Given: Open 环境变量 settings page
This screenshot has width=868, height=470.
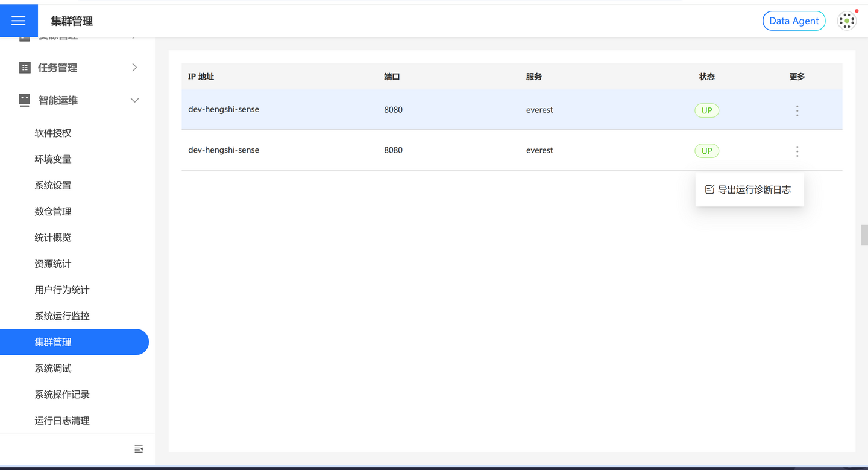Looking at the screenshot, I should click(x=53, y=159).
